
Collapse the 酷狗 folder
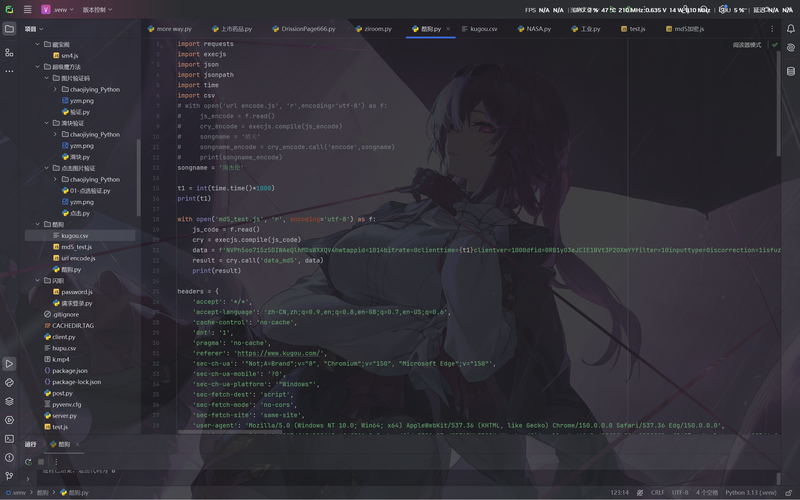coord(38,224)
